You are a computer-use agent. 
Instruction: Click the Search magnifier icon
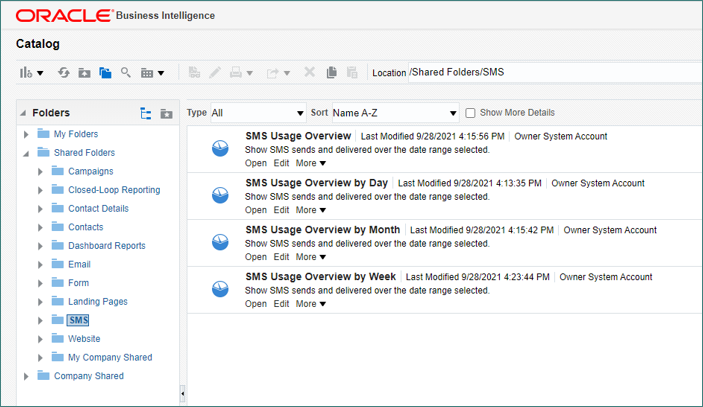tap(126, 73)
